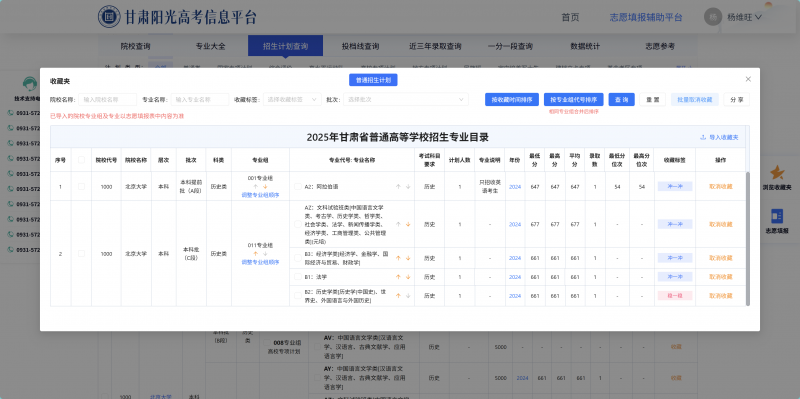Move 001专业组 group down with arrow
Image resolution: width=800 pixels, height=399 pixels.
265,187
